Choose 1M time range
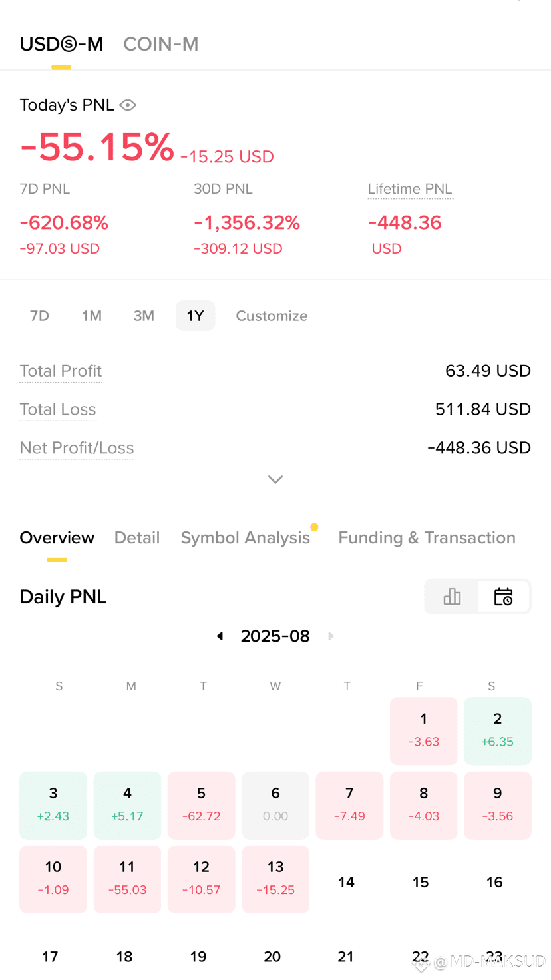The width and height of the screenshot is (551, 980). [92, 316]
